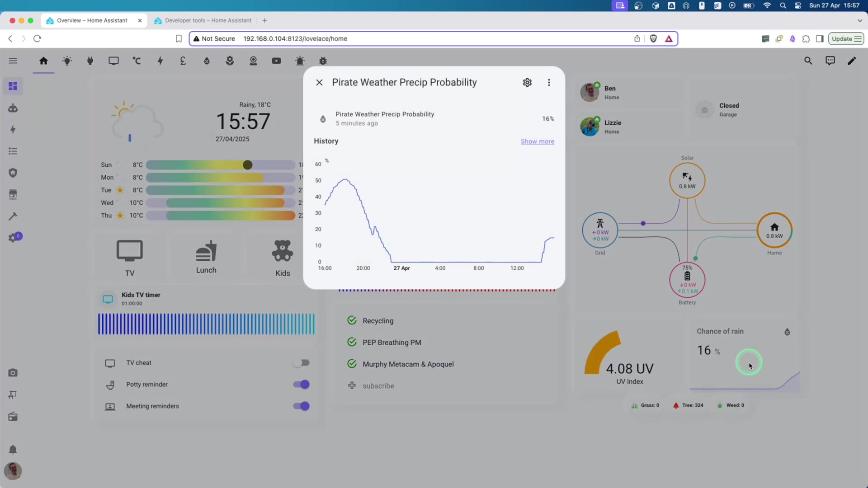Show more history for Precip Probability
868x488 pixels.
click(x=538, y=141)
